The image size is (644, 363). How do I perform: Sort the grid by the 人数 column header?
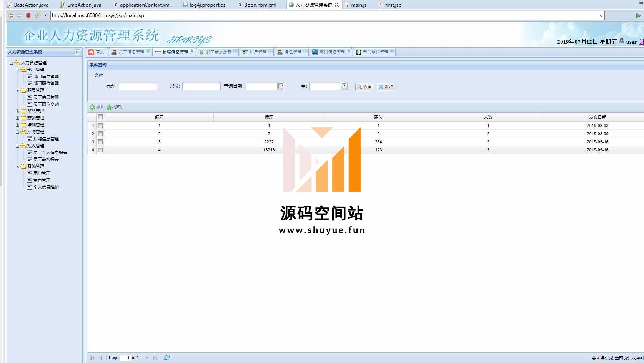coord(488,117)
